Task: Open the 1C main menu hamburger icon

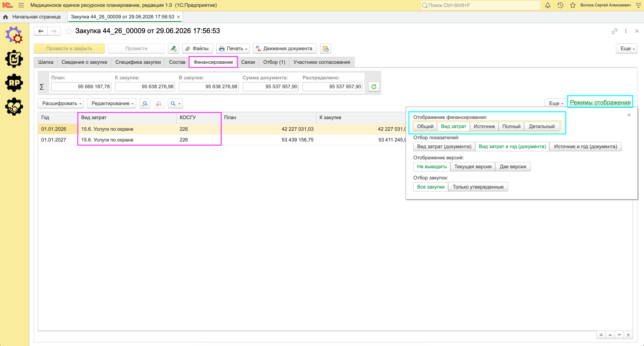Action: tap(21, 5)
